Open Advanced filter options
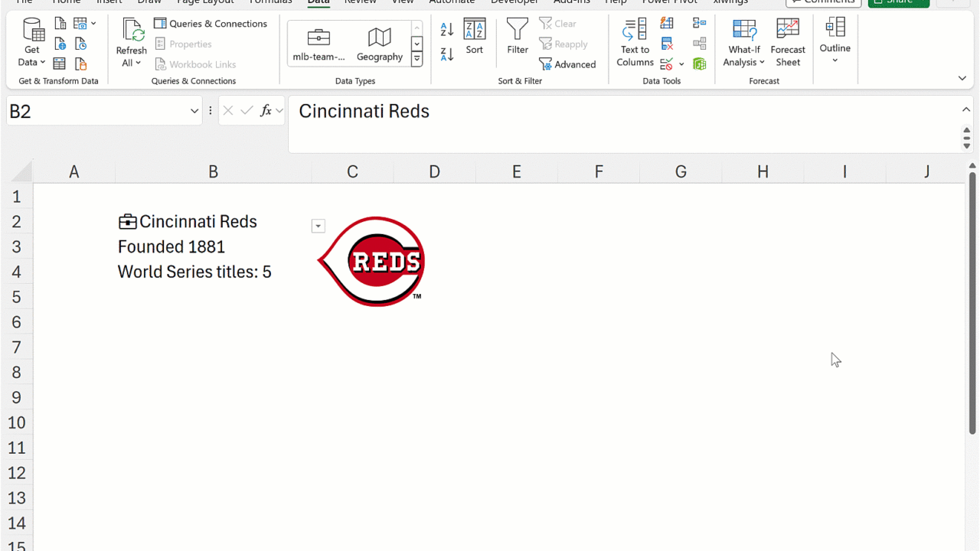This screenshot has width=980, height=551. pos(567,64)
